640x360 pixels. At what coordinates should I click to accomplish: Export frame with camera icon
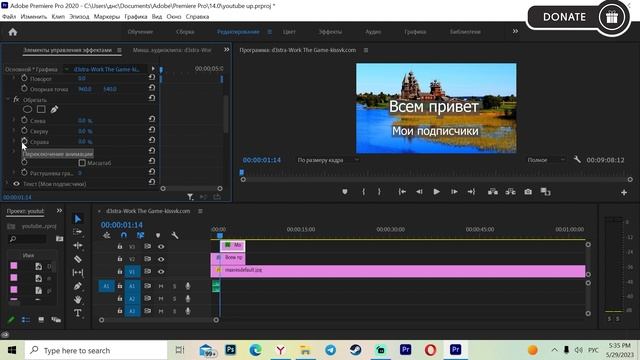[528, 191]
